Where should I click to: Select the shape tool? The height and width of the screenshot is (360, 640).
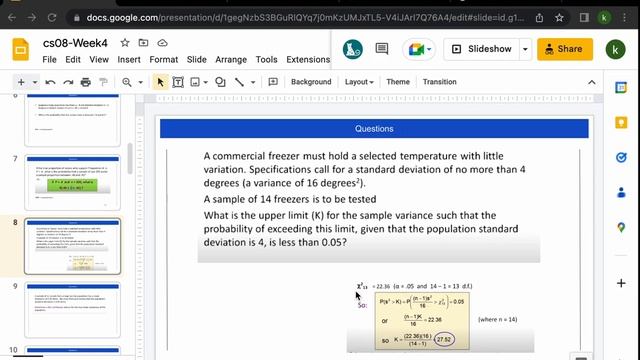(220, 82)
